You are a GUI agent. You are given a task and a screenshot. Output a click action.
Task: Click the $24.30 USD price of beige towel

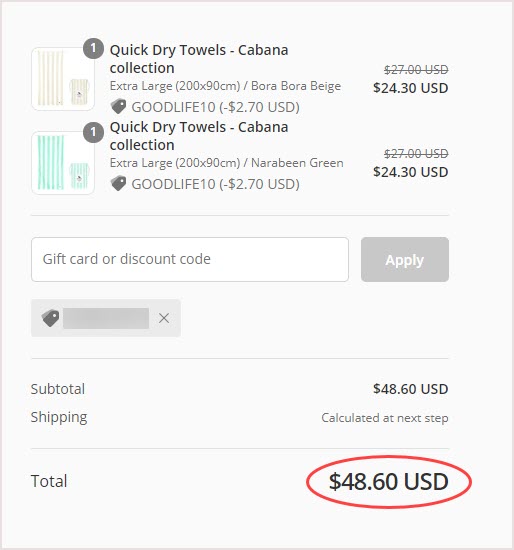411,88
